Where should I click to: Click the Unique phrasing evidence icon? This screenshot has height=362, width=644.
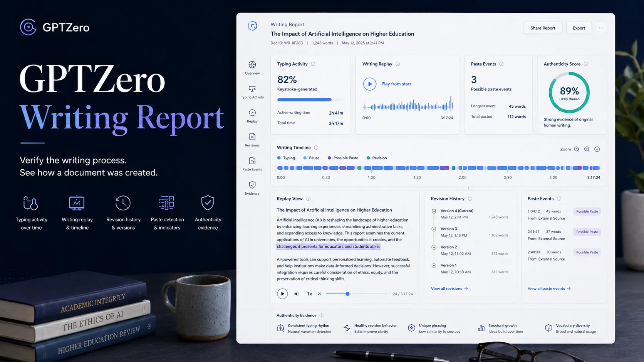point(412,328)
